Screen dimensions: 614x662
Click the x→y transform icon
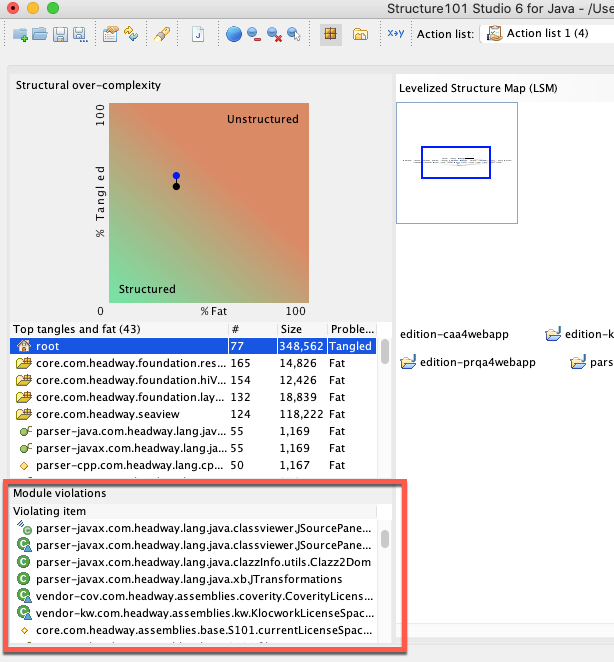tap(396, 33)
